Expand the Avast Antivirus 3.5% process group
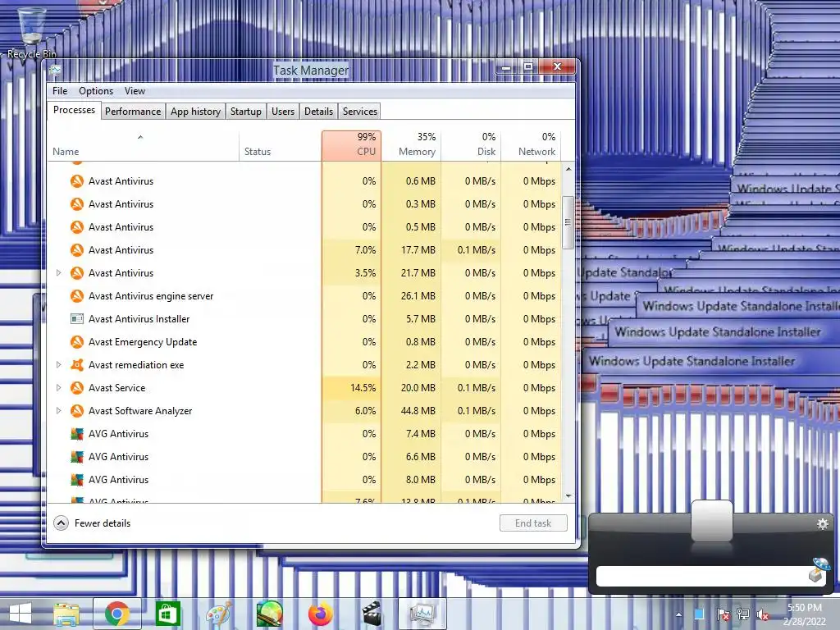This screenshot has width=840, height=630. pos(59,273)
